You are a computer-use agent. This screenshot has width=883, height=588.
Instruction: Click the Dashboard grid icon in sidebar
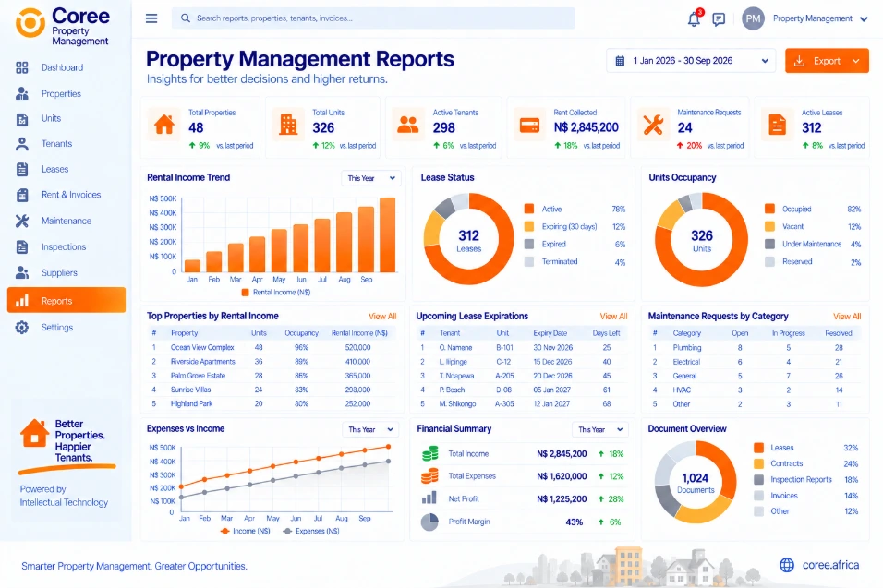(x=22, y=67)
